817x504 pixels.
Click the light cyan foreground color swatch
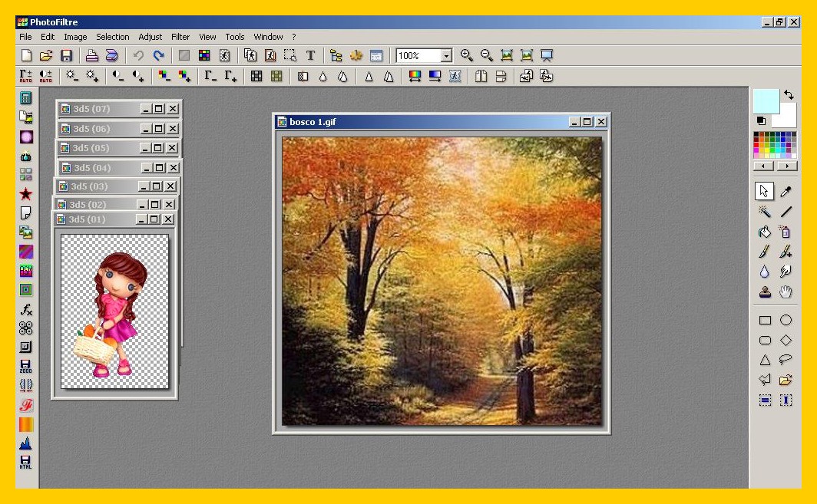[766, 100]
